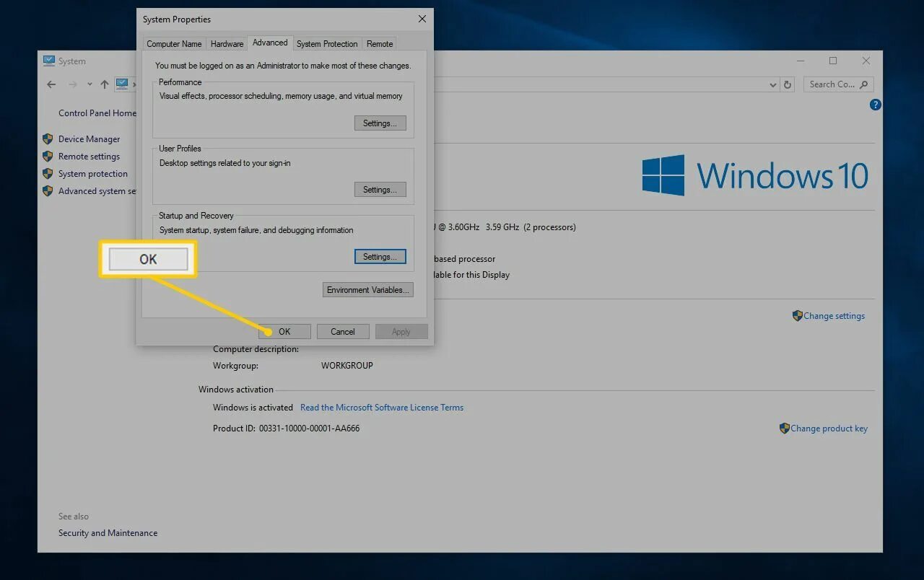Viewport: 924px width, 580px height.
Task: Go to Control Panel Home
Action: pyautogui.click(x=97, y=113)
